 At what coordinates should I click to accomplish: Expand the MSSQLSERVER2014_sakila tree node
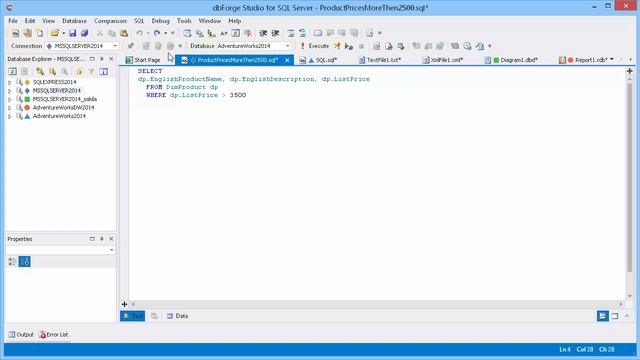[9, 100]
